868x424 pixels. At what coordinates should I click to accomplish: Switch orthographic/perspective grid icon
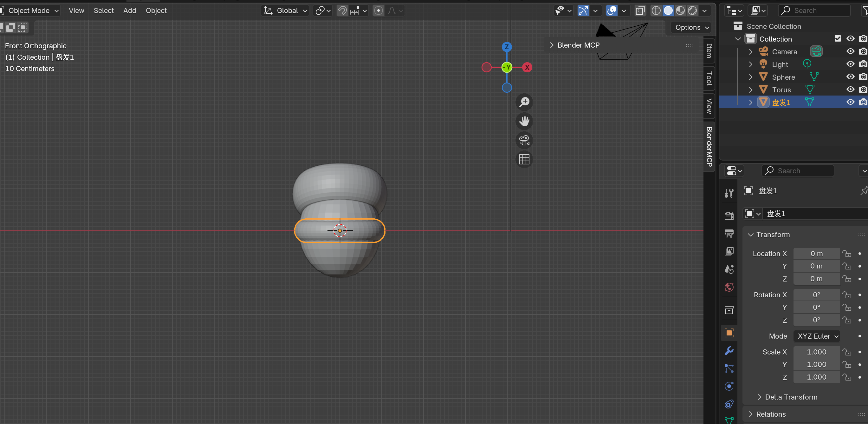(524, 159)
